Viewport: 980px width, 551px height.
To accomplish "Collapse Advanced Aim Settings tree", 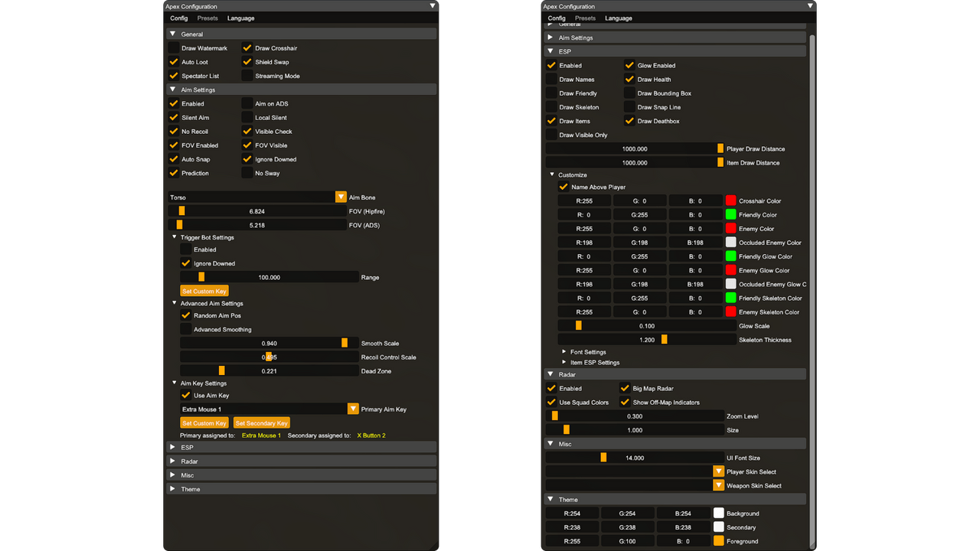I will 174,303.
